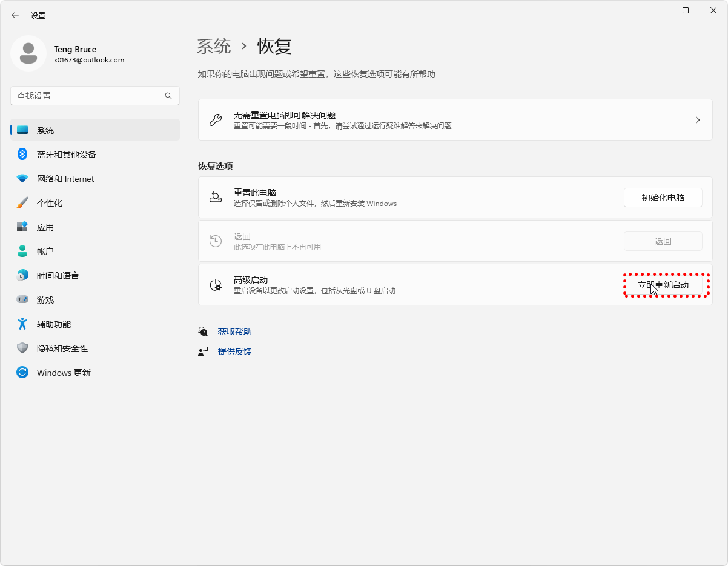Click the 获取帮助 headset icon
728x566 pixels.
pos(203,331)
